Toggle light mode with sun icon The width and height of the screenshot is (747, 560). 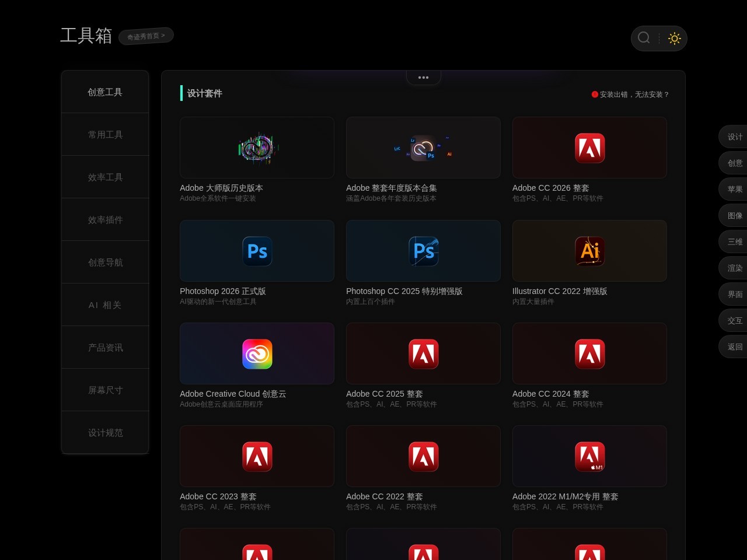675,38
